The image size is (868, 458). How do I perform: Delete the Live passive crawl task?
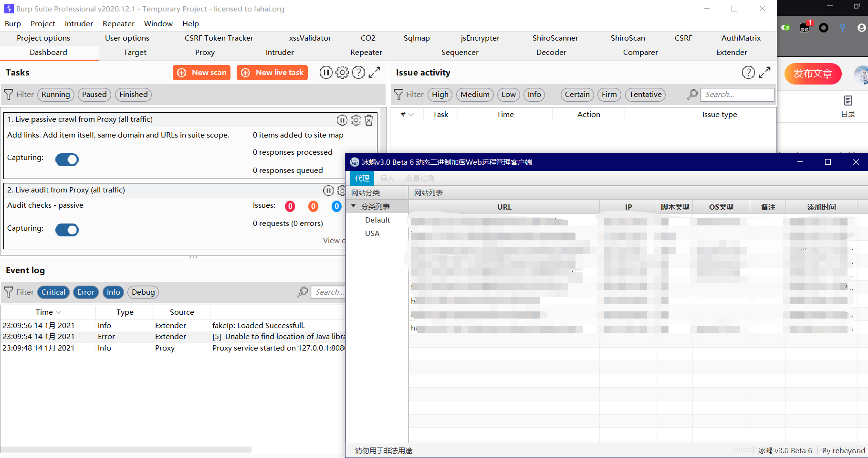[369, 120]
